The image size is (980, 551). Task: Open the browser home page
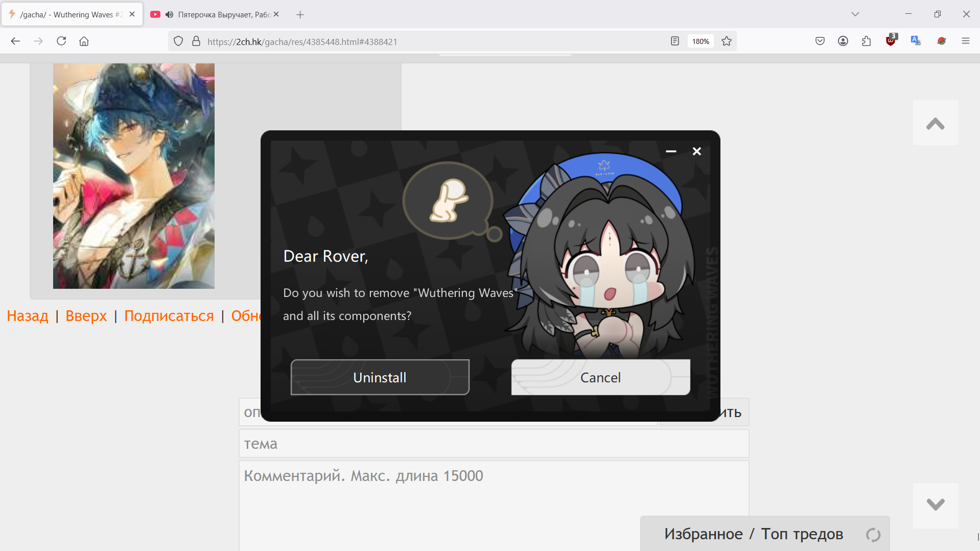tap(84, 41)
